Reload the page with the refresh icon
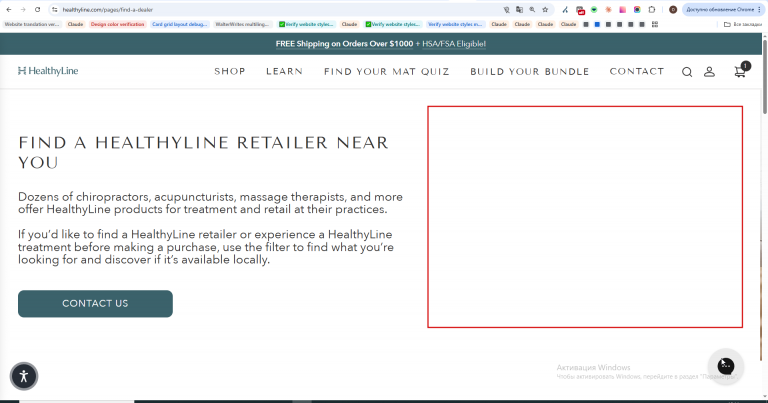The image size is (768, 403). (x=38, y=9)
